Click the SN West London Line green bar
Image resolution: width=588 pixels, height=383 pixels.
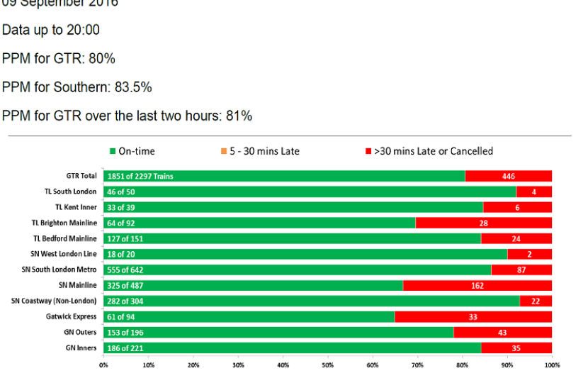305,254
